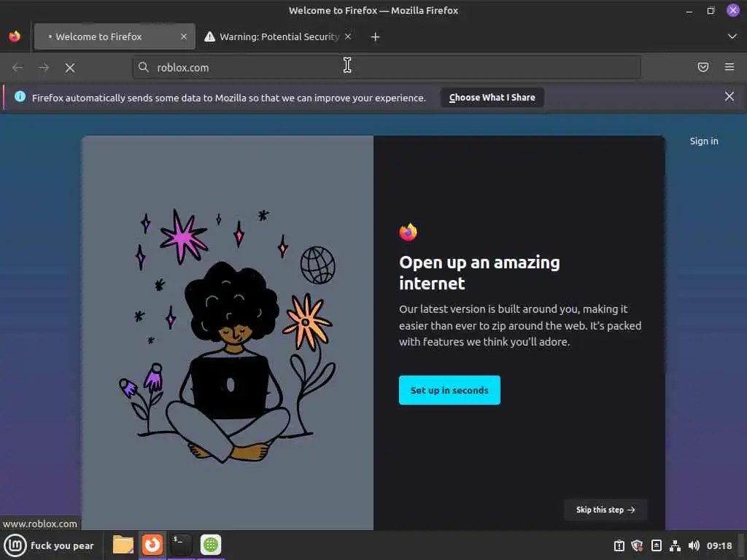This screenshot has width=747, height=560.
Task: Click the 09:18 clock in the panel
Action: click(719, 545)
